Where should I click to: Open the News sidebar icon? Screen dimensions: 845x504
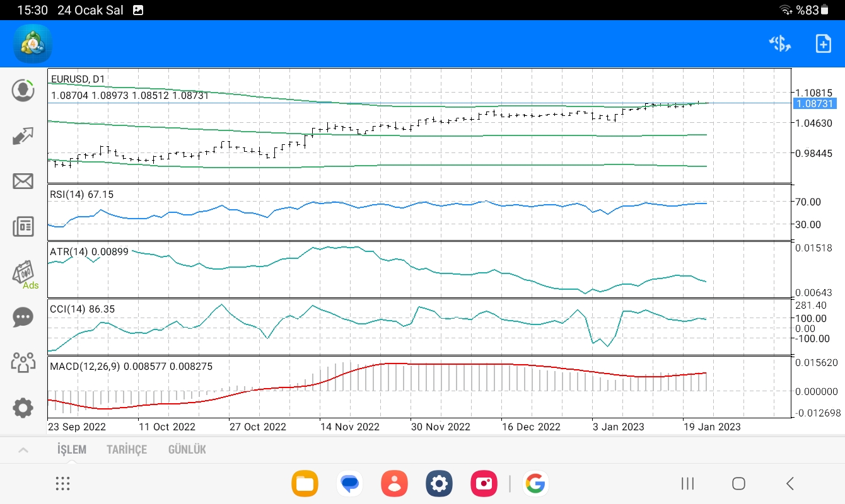(x=23, y=227)
